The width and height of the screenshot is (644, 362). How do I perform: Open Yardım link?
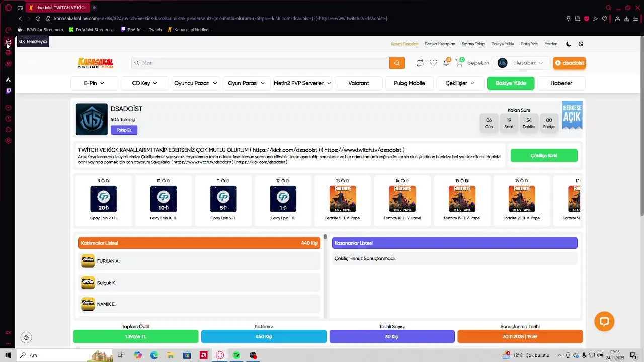point(551,44)
